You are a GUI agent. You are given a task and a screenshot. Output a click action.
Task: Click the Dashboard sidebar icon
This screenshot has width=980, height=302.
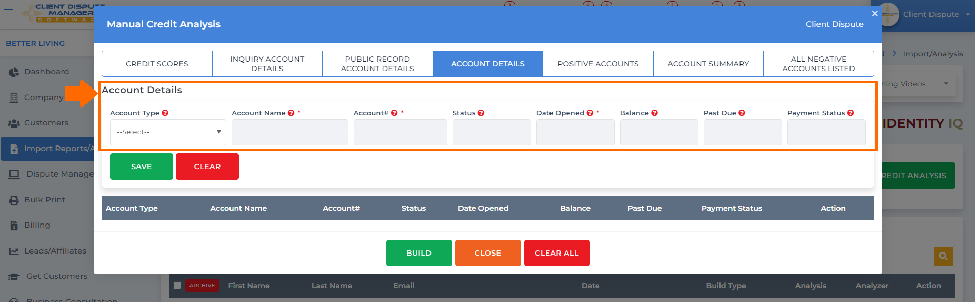14,72
